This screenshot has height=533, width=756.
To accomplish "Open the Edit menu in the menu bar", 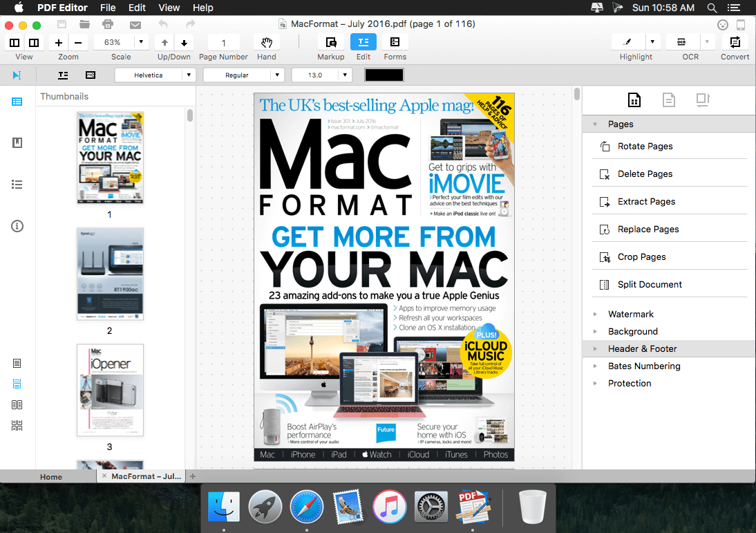I will [137, 8].
